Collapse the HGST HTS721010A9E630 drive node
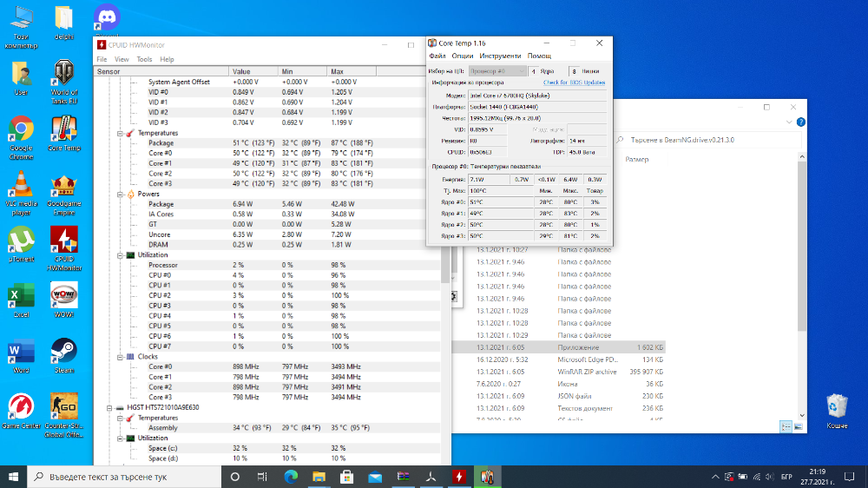Screen dimensions: 868x488 [x=109, y=408]
